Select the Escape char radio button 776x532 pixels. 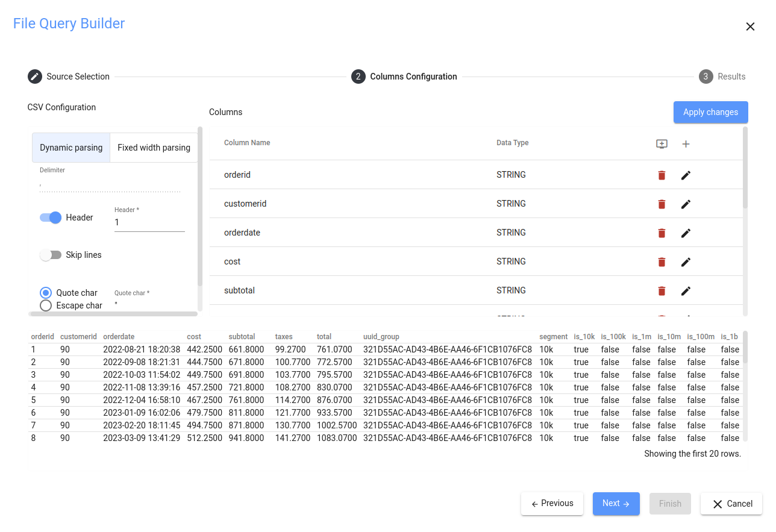(46, 305)
